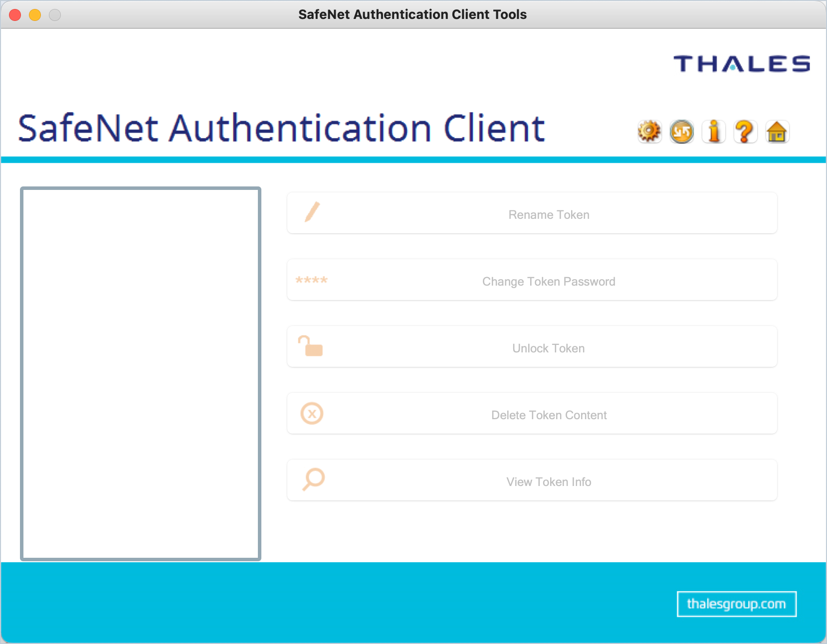Click Delete Token Content button

pyautogui.click(x=532, y=414)
